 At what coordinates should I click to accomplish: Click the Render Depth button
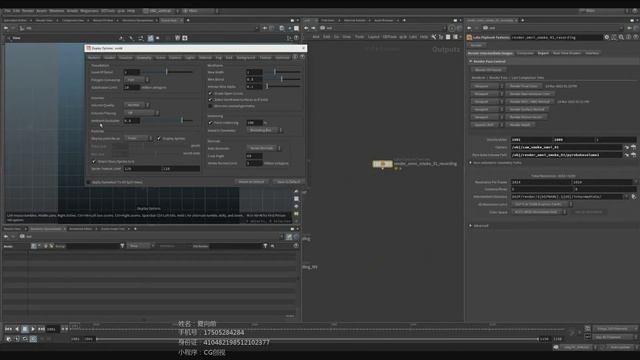520,124
